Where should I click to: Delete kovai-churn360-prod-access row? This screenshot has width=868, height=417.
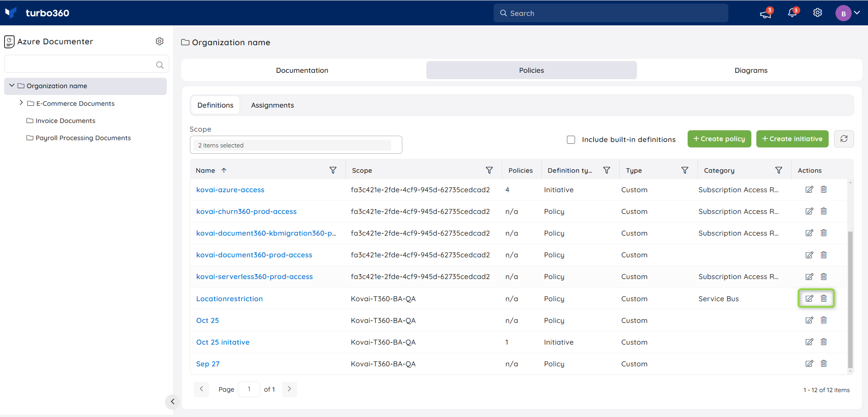[x=824, y=211]
